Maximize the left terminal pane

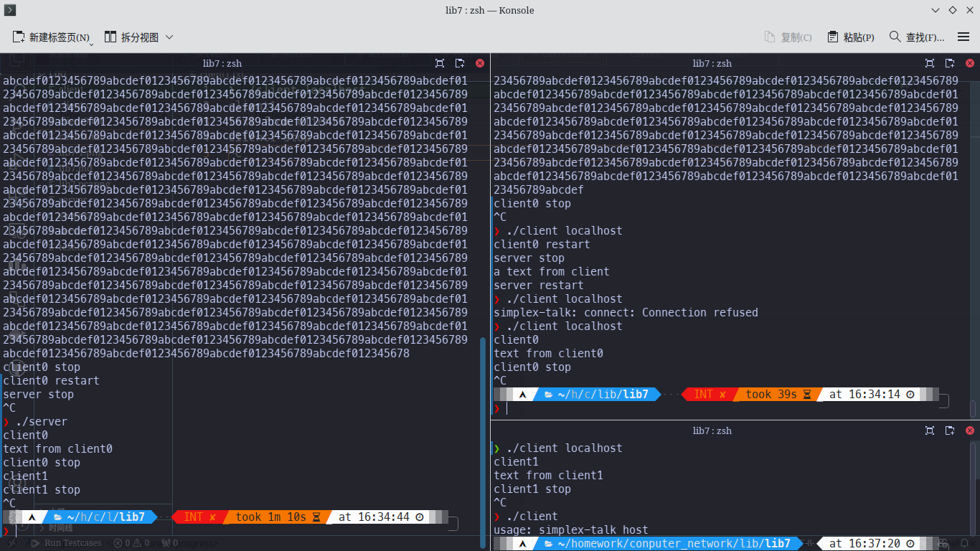(x=440, y=63)
